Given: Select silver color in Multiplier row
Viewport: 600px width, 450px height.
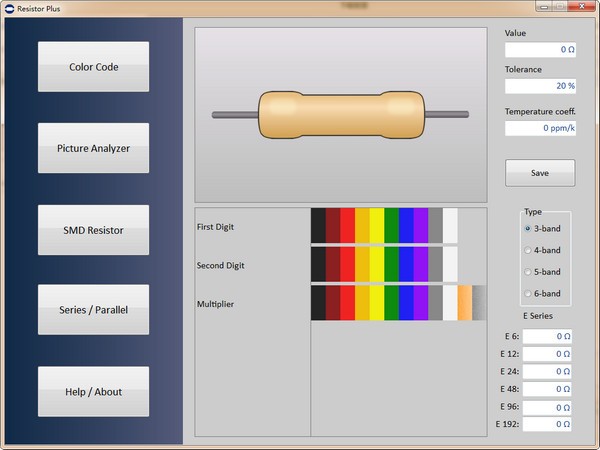Looking at the screenshot, I should tap(479, 303).
